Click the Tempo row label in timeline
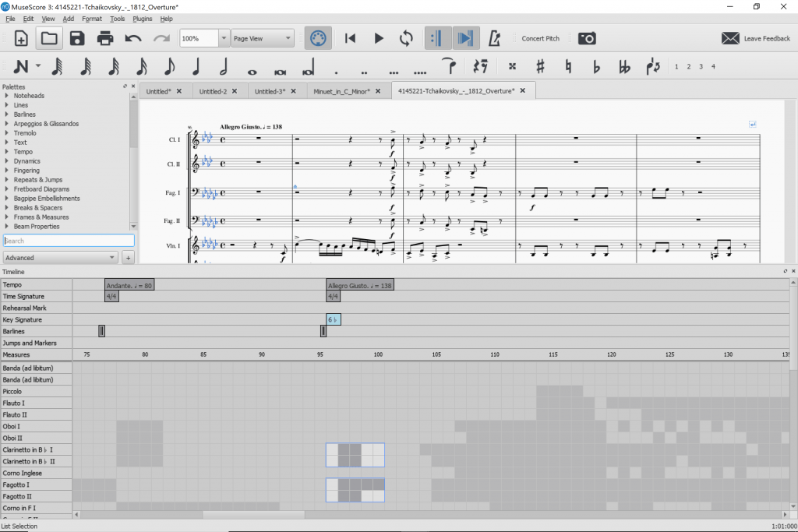The image size is (798, 532). click(x=36, y=285)
